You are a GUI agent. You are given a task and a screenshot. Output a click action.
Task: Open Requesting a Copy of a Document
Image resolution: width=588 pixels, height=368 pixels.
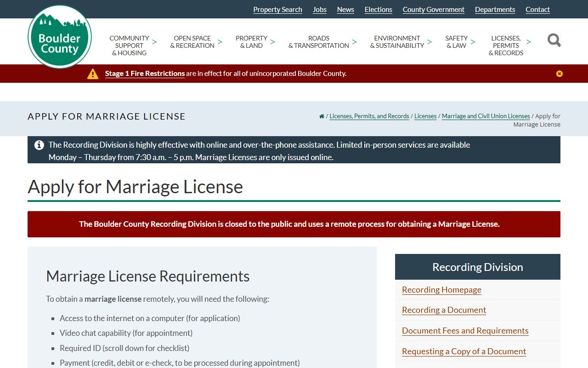pos(464,351)
